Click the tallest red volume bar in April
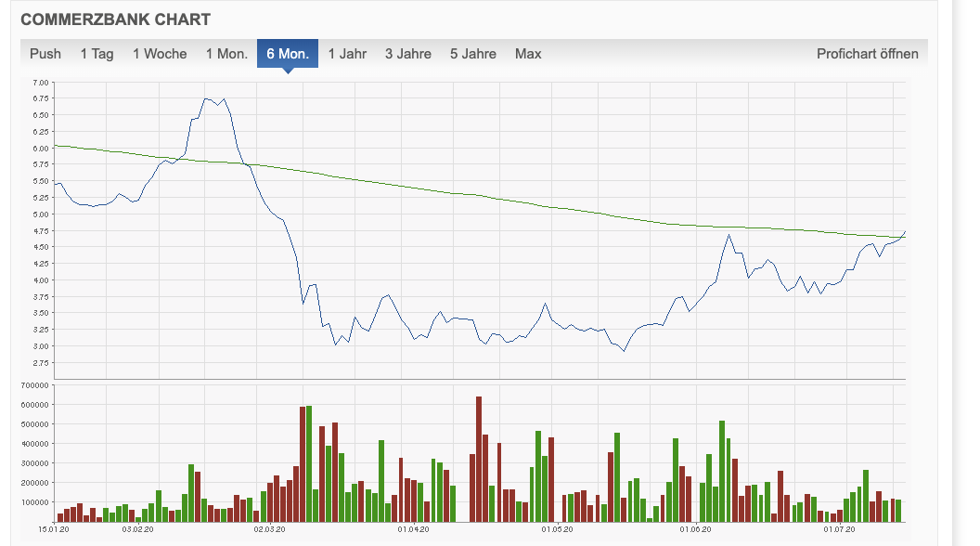 [x=479, y=459]
